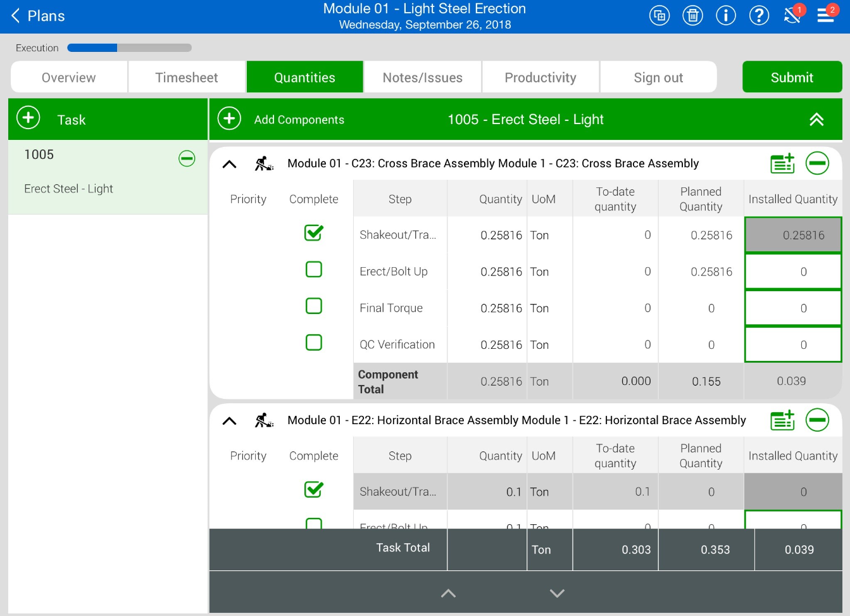Open the help question mark icon

point(759,16)
